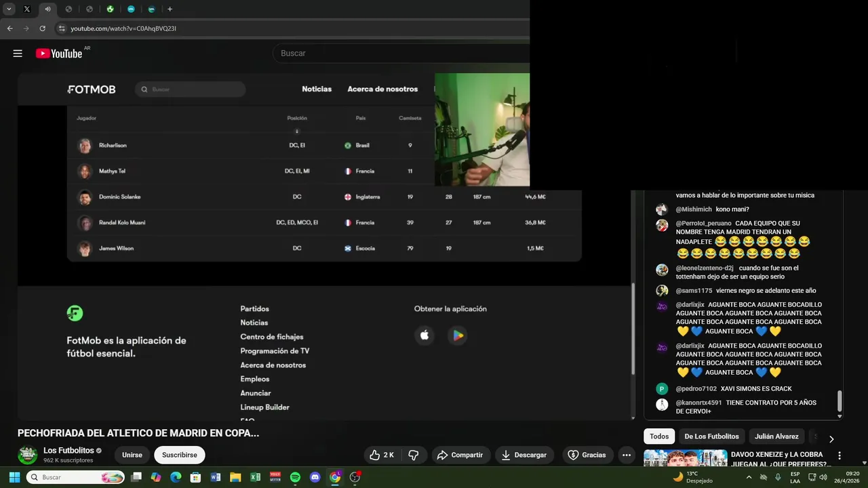Click the Posición column sort arrow
The width and height of the screenshot is (868, 488).
point(297,131)
